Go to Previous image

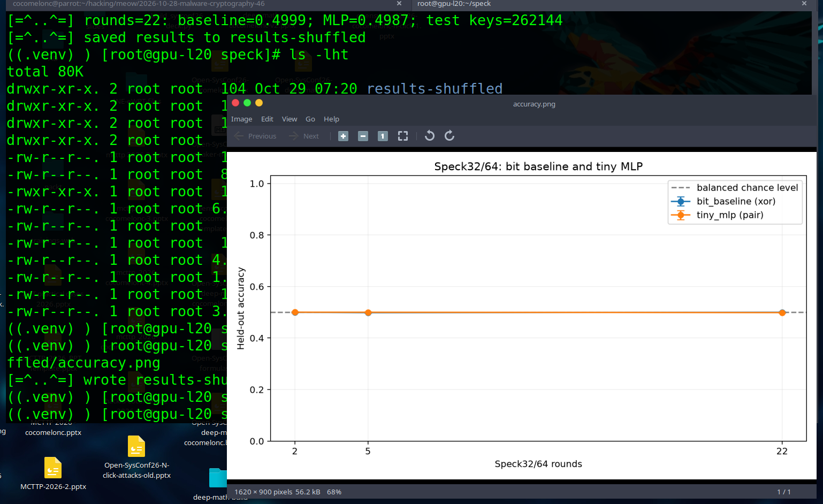pos(256,136)
